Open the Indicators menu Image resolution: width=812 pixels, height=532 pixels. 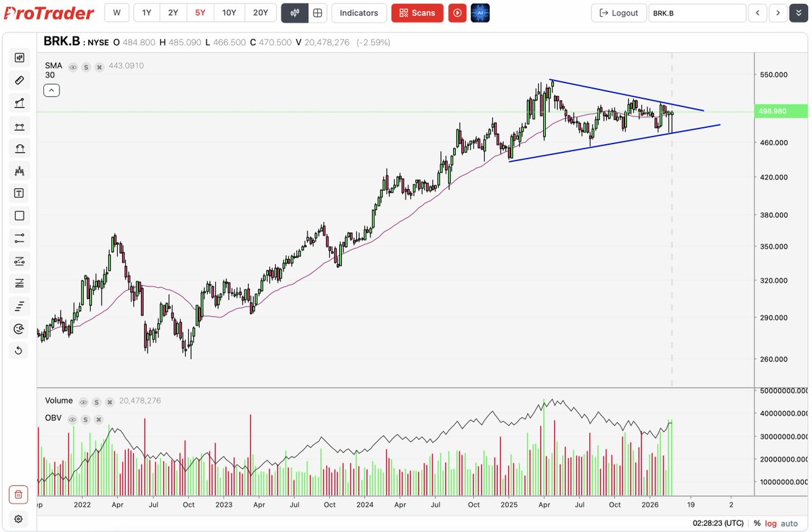point(358,12)
